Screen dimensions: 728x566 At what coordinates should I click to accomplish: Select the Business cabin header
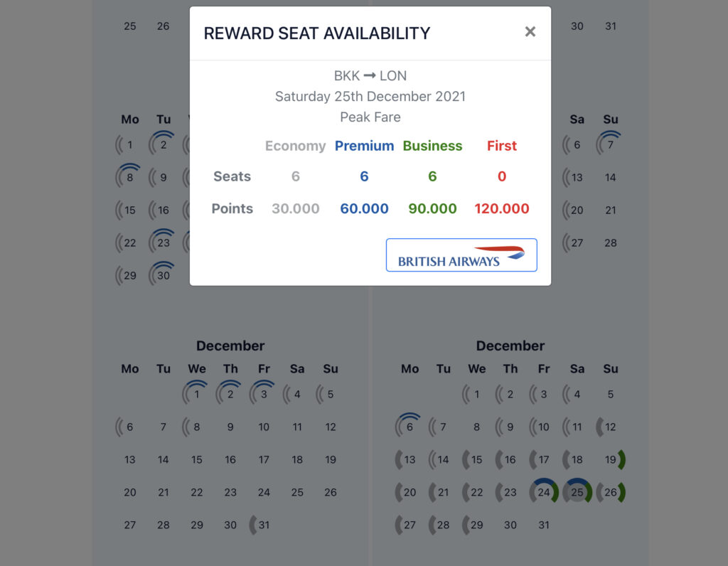432,146
